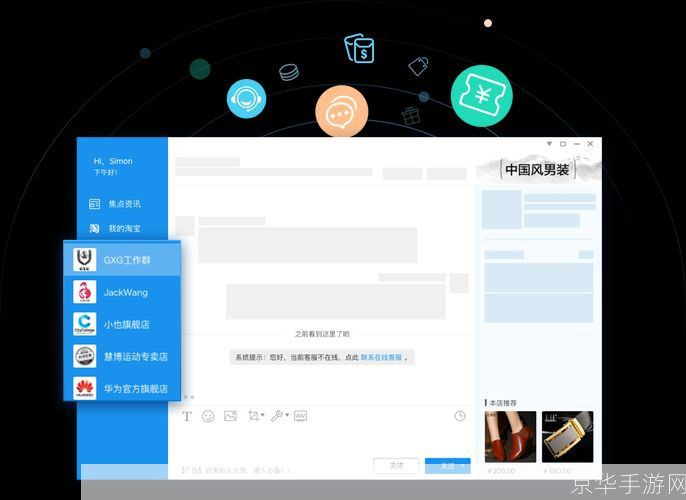Click the 小也旗舰店 CityCollege avatar

pos(84,324)
